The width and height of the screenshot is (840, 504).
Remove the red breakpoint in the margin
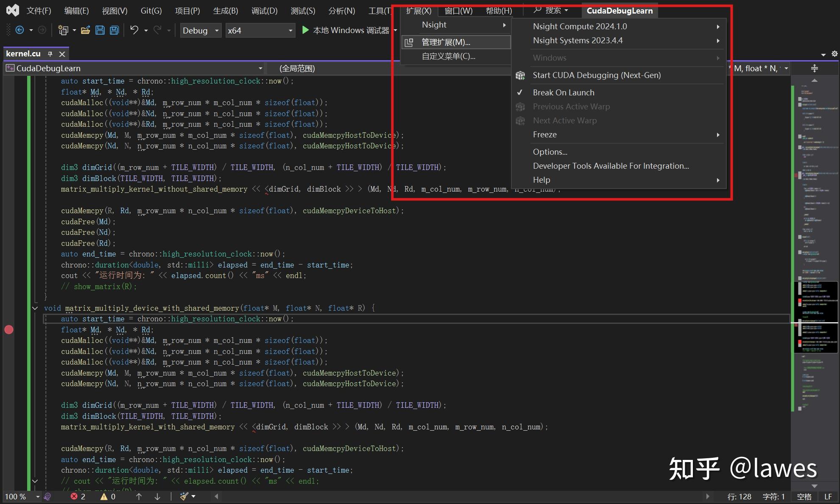tap(9, 329)
